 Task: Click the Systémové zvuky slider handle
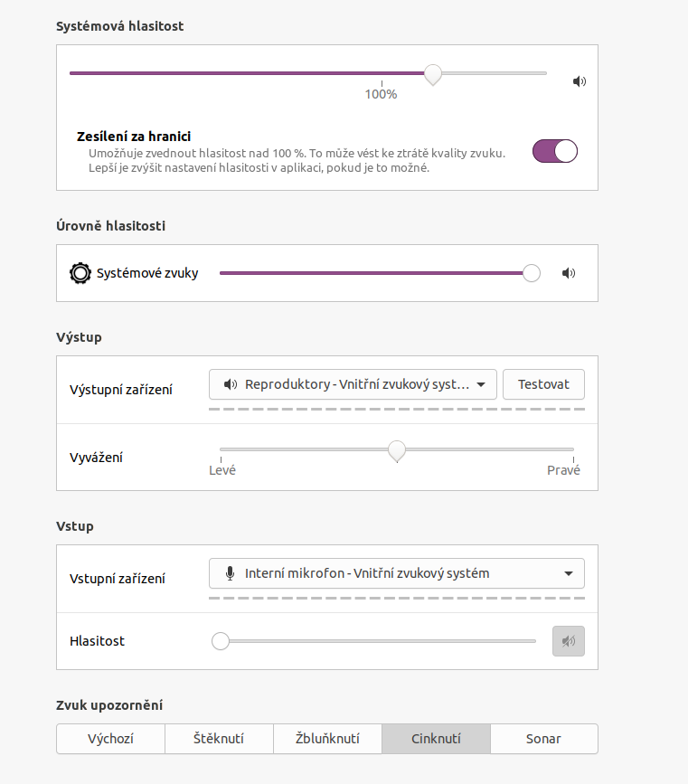point(532,273)
